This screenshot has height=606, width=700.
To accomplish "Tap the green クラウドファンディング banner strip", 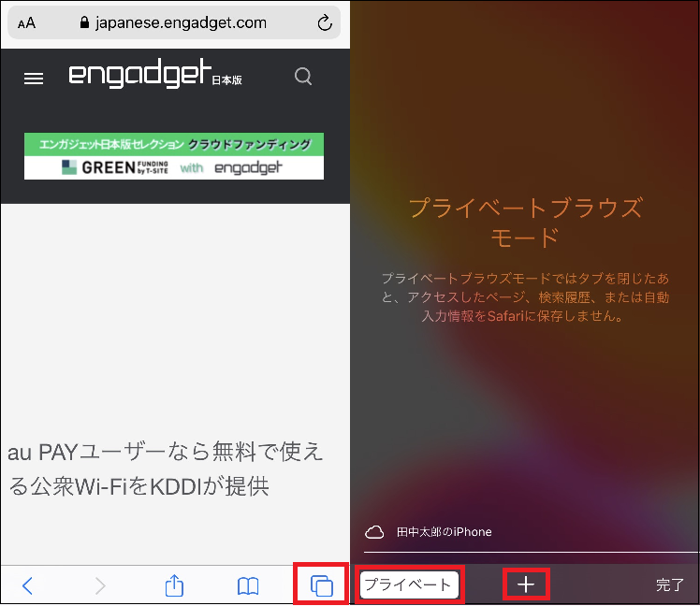I will [174, 144].
